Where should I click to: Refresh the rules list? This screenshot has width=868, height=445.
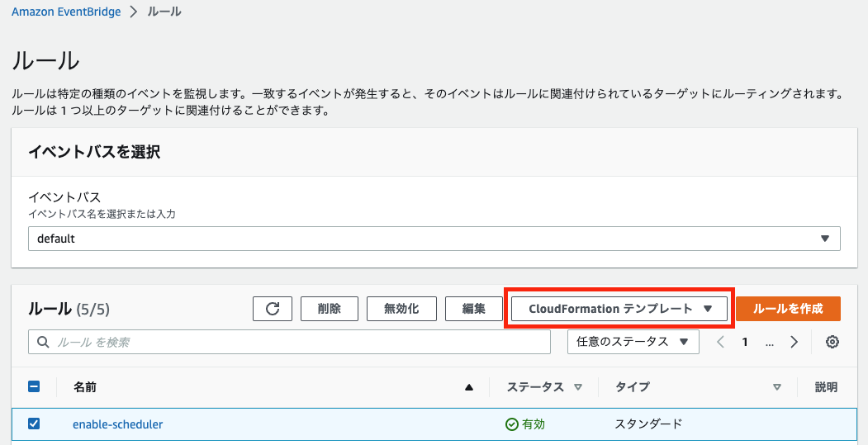click(x=273, y=309)
